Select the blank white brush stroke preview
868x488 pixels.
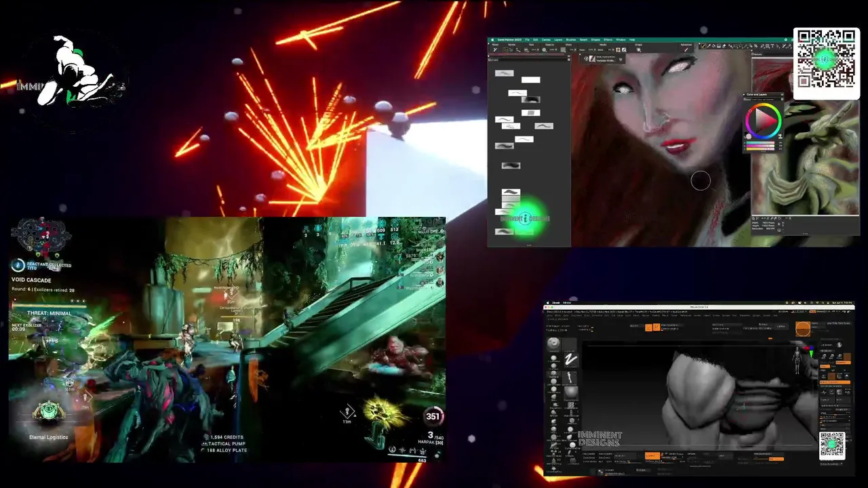point(531,80)
